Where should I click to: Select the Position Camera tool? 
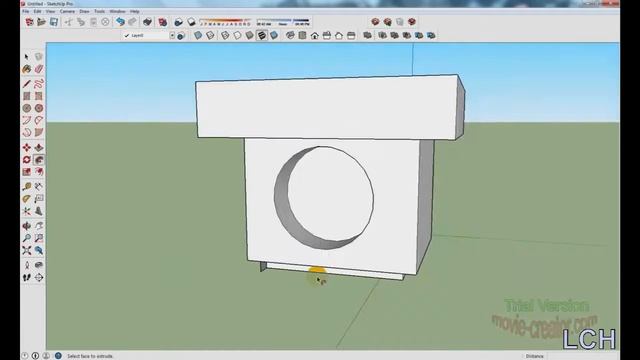[27, 265]
